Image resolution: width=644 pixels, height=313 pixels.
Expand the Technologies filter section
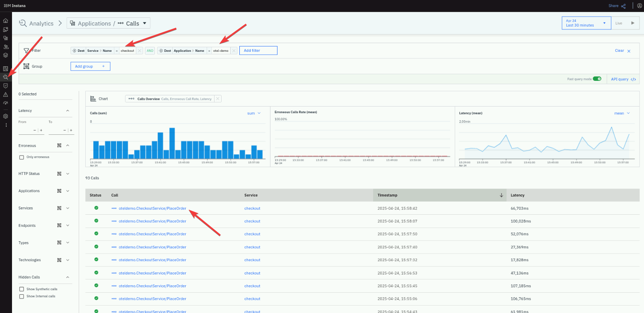(x=68, y=260)
